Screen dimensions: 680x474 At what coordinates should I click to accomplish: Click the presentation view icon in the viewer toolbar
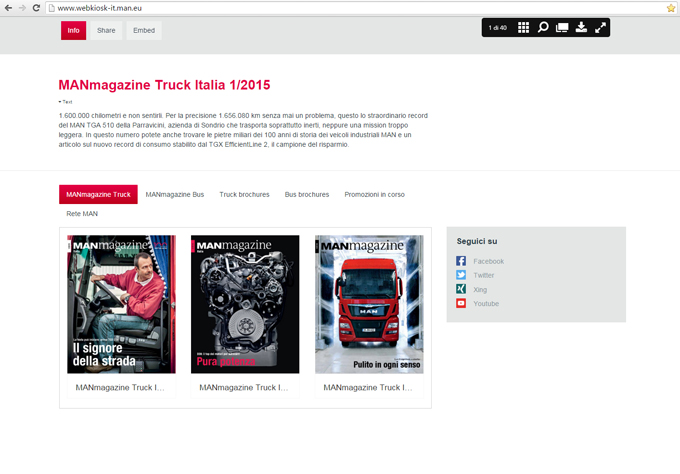point(562,28)
